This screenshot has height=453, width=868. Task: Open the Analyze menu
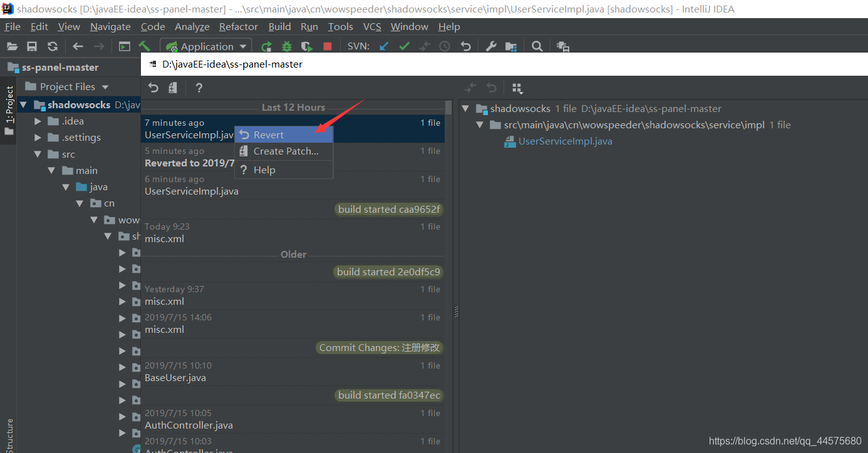tap(192, 26)
